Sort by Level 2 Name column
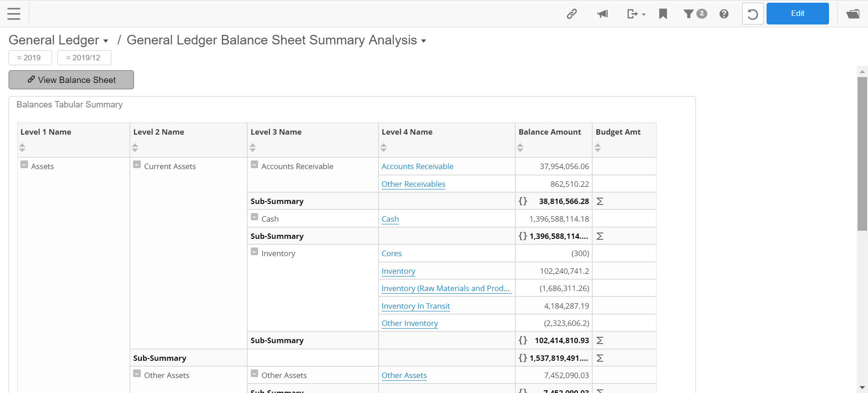 click(135, 147)
